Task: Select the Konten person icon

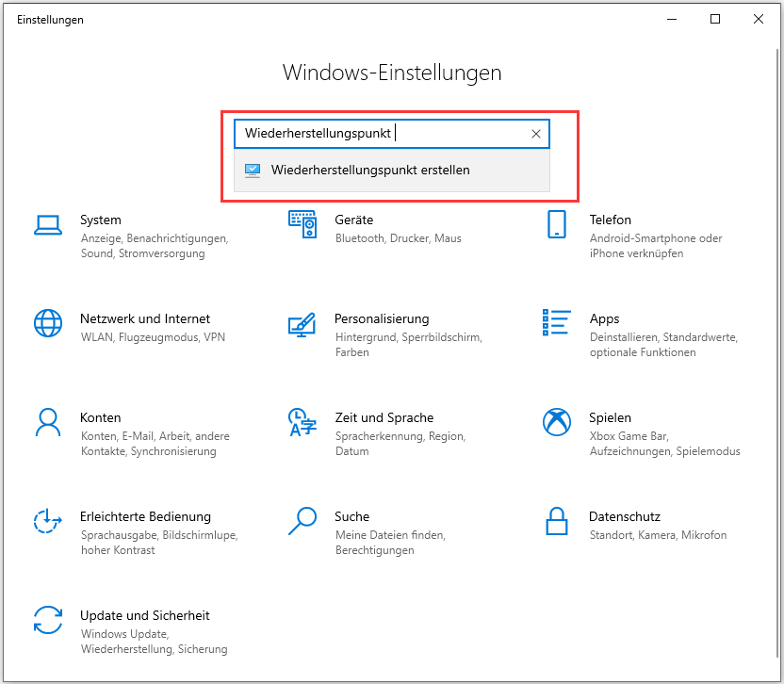Action: (x=48, y=422)
